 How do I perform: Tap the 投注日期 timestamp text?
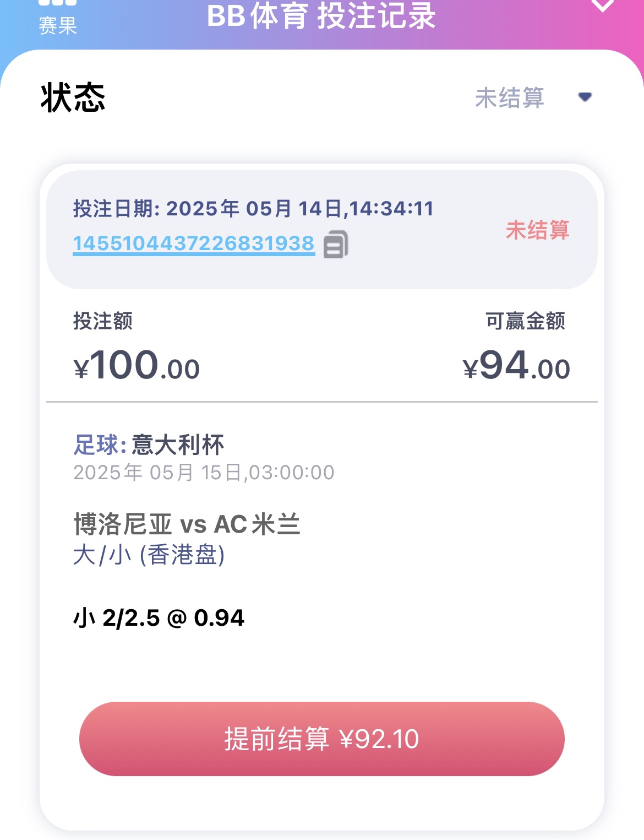point(253,209)
